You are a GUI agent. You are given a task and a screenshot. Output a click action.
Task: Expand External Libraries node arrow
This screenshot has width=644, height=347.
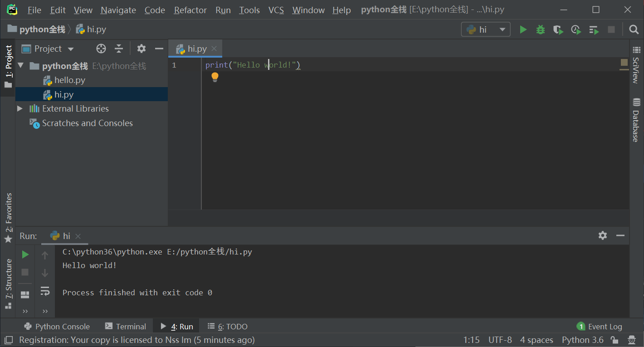coord(20,108)
